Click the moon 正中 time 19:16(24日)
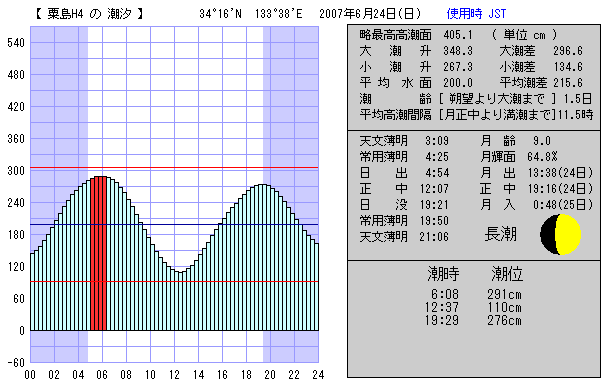The width and height of the screenshot is (610, 385). pyautogui.click(x=560, y=189)
